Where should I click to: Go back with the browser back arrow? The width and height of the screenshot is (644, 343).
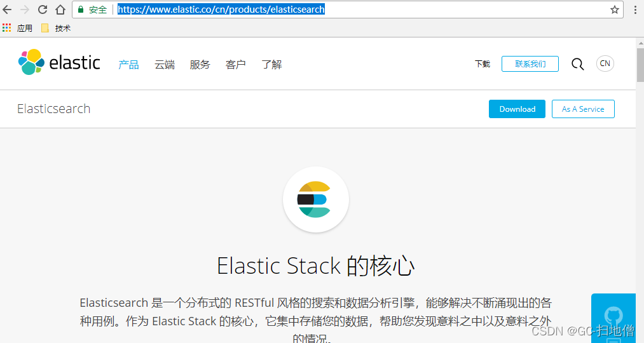click(7, 10)
